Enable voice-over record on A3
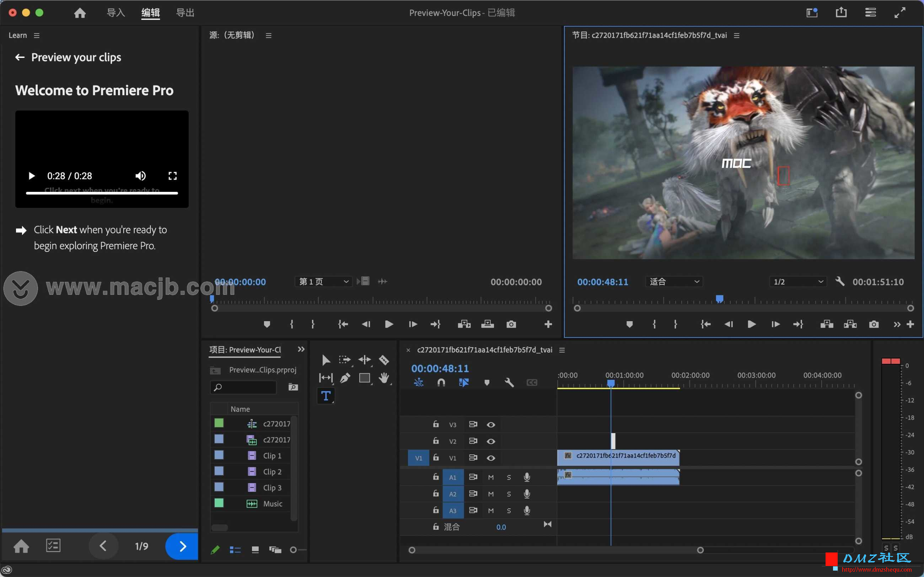The width and height of the screenshot is (924, 577). (527, 511)
